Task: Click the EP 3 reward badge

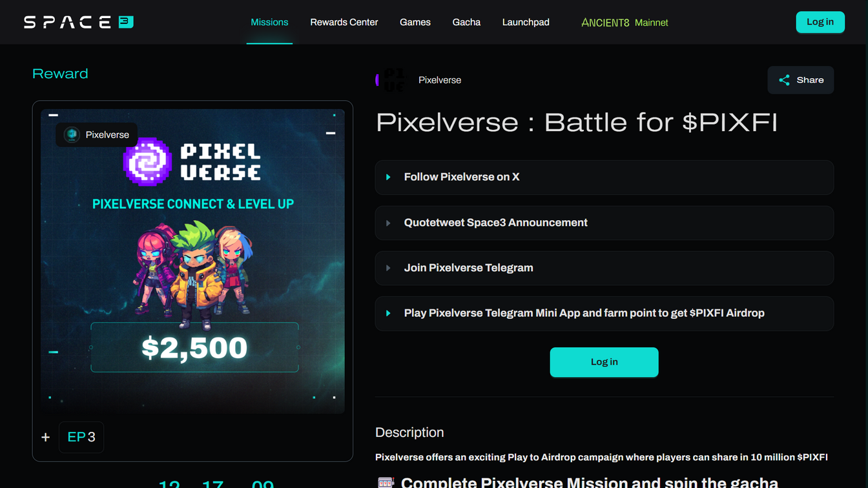Action: [81, 437]
